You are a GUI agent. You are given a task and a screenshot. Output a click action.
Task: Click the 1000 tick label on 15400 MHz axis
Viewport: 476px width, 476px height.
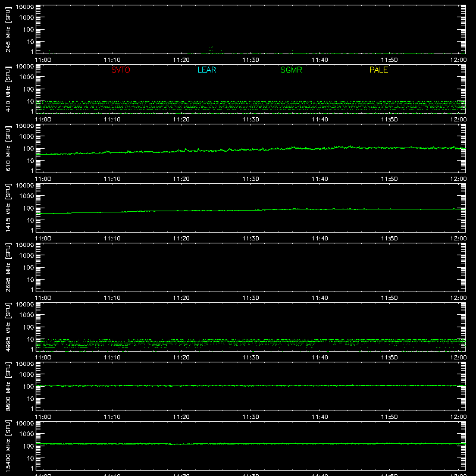click(x=27, y=434)
